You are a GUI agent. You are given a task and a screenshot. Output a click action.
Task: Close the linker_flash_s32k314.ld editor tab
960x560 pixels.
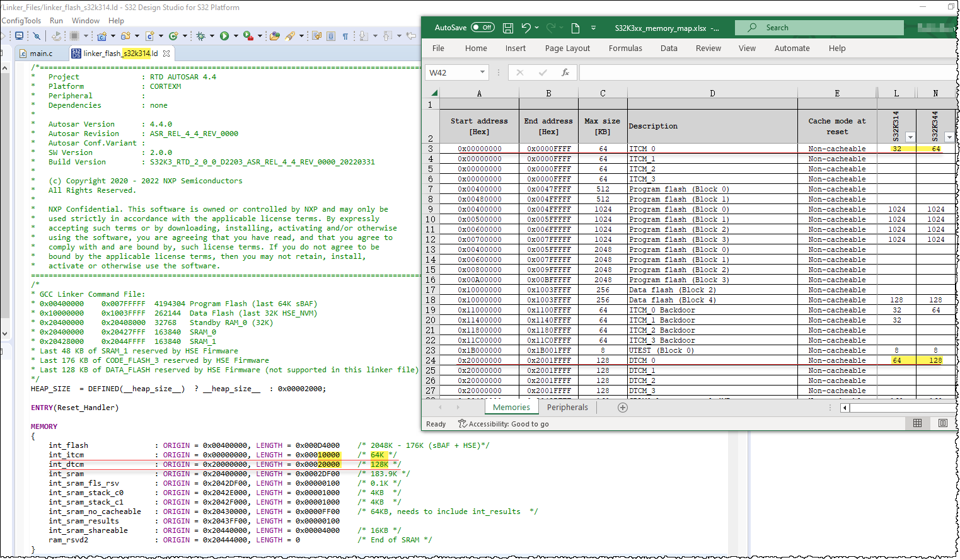pyautogui.click(x=166, y=54)
